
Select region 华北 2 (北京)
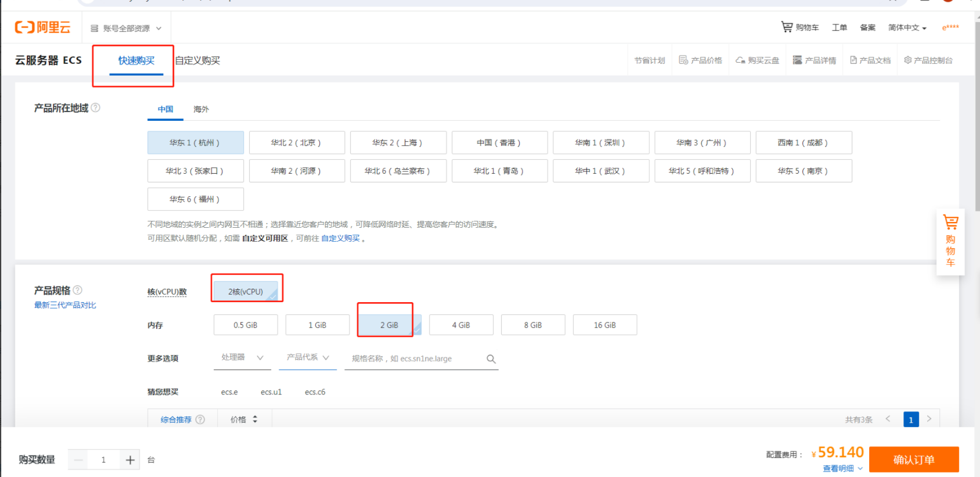tap(297, 143)
